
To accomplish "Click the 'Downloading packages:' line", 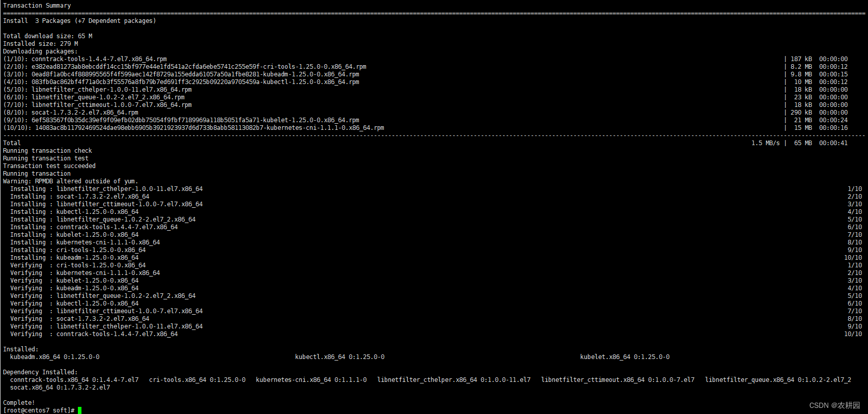I will tap(41, 51).
